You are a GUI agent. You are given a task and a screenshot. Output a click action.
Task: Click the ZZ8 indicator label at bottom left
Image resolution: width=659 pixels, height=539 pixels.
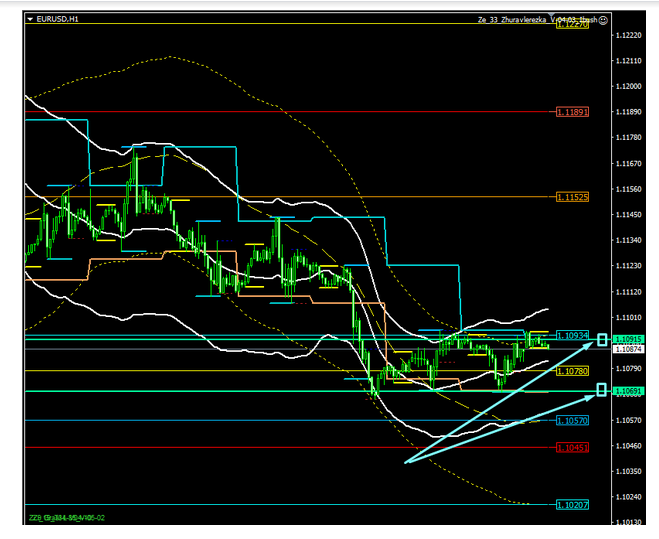(64, 518)
